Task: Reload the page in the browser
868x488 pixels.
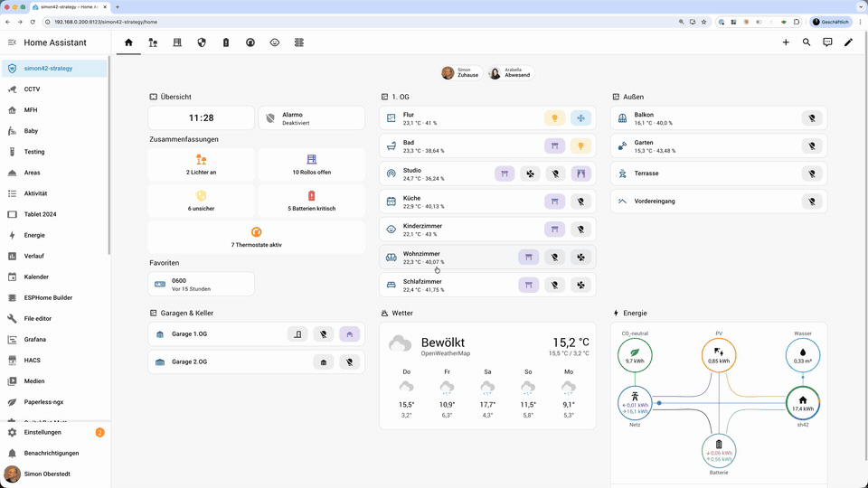Action: coord(33,22)
